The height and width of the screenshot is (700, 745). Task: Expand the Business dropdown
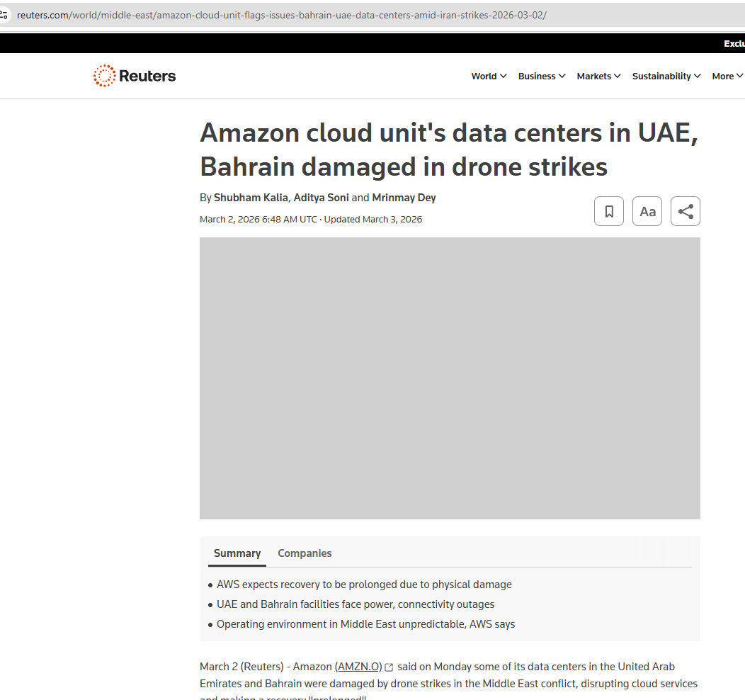click(542, 77)
